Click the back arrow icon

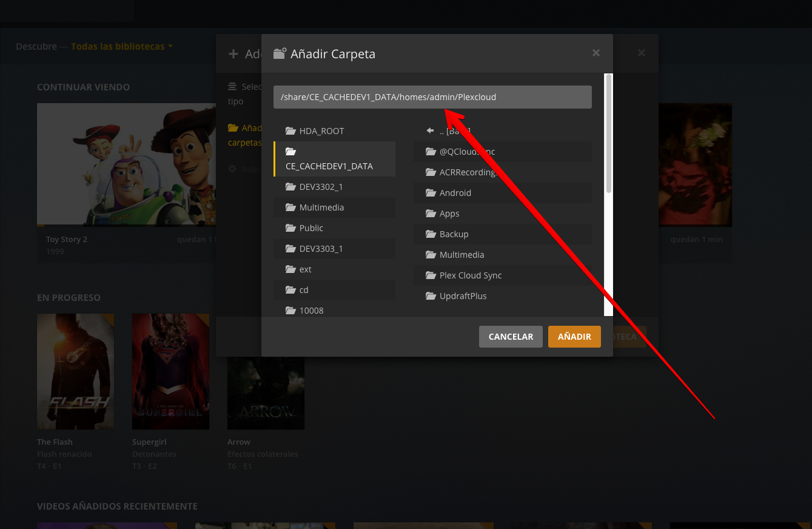tap(430, 130)
